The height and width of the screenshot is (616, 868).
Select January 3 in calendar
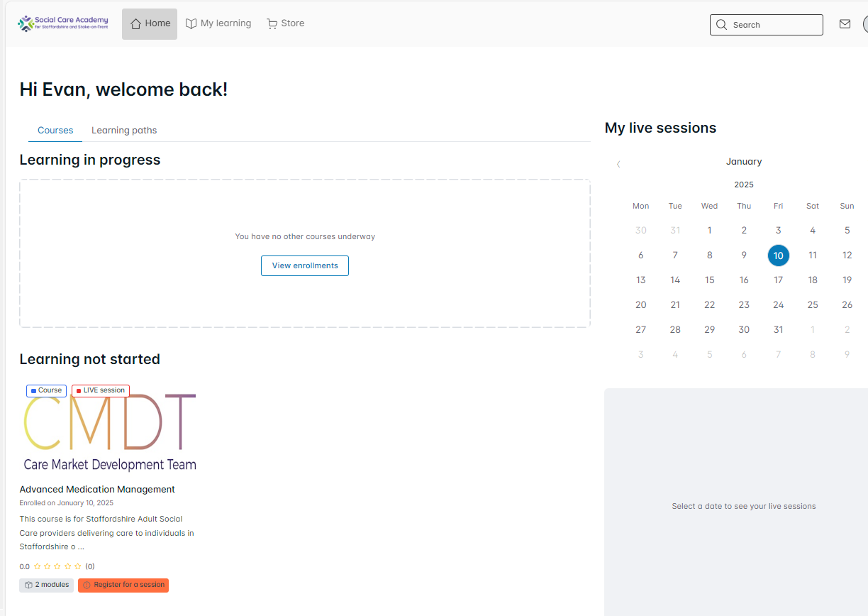[x=779, y=231]
